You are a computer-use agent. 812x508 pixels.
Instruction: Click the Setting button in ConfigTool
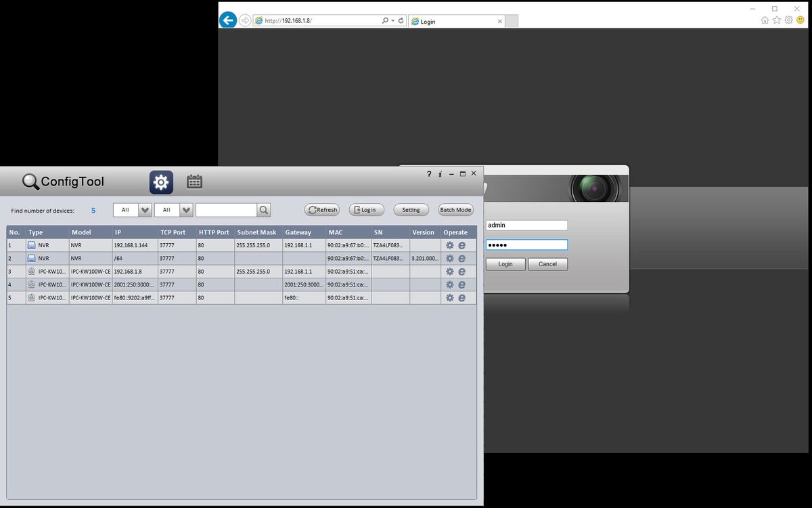coord(411,210)
